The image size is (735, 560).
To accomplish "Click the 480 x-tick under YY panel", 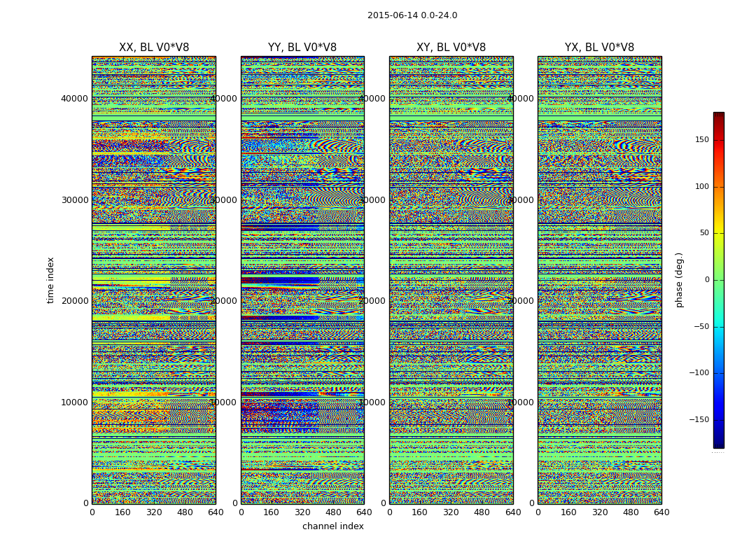I will pos(333,512).
